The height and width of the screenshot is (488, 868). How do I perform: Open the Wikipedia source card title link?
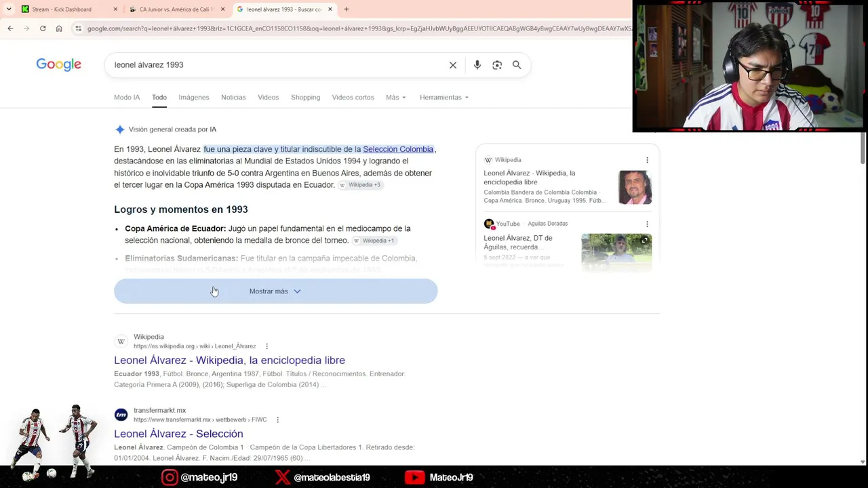[x=529, y=178]
